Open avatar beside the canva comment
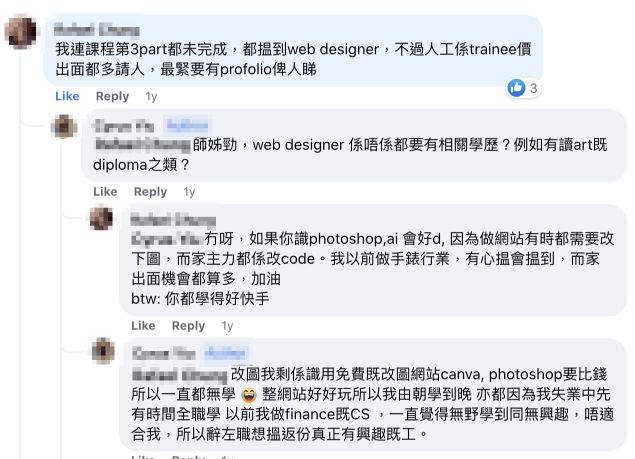This screenshot has height=459, width=635. point(103,351)
